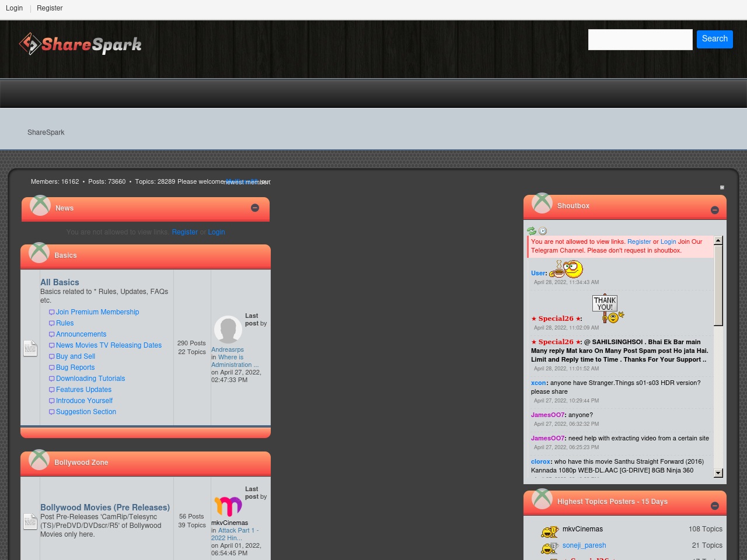The image size is (747, 560).
Task: Click the small icon beside Suggestion Section
Action: click(51, 412)
